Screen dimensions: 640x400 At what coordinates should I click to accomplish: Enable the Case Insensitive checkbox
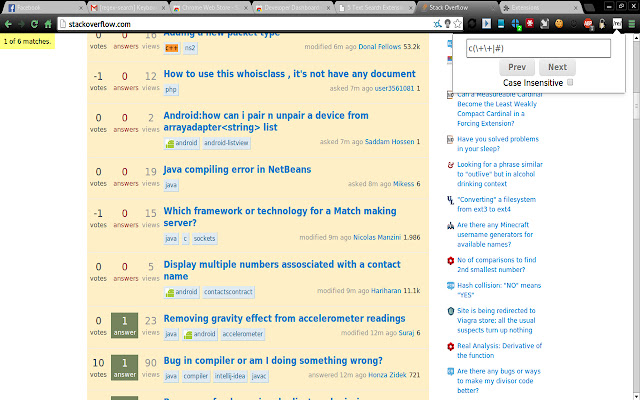[570, 83]
